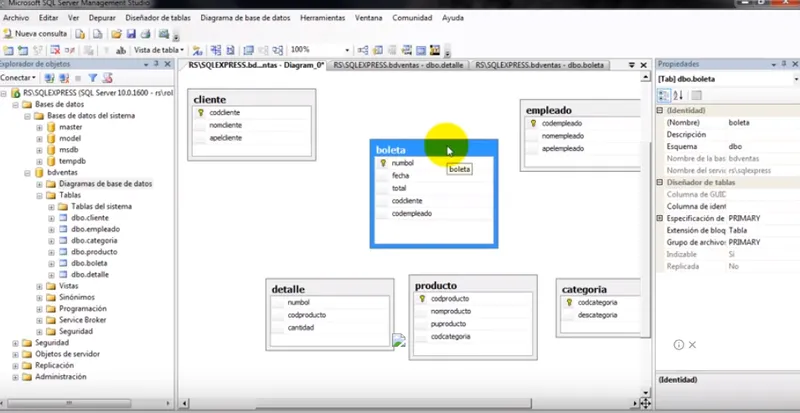Click the (Nombre) boleta value field
The width and height of the screenshot is (800, 413).
(763, 123)
